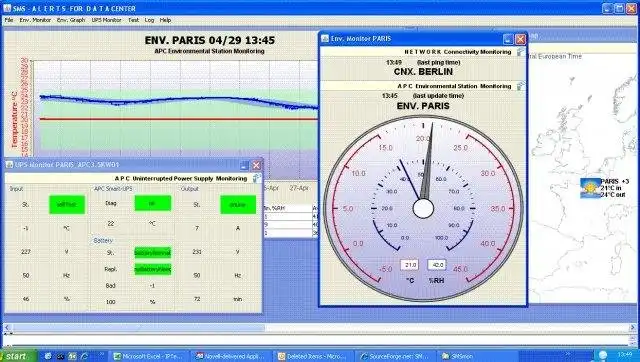
Task: Click the 'CNX. BERLIN' connection label
Action: coord(423,72)
